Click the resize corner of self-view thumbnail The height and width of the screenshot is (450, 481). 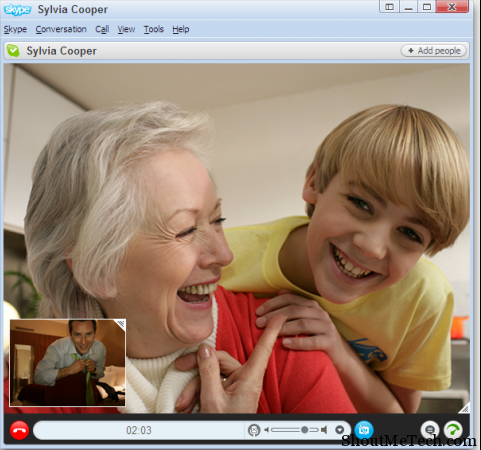(x=120, y=324)
